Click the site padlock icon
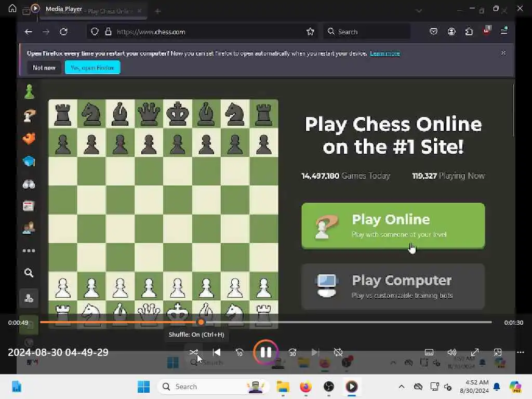Image resolution: width=532 pixels, height=399 pixels. (x=108, y=32)
